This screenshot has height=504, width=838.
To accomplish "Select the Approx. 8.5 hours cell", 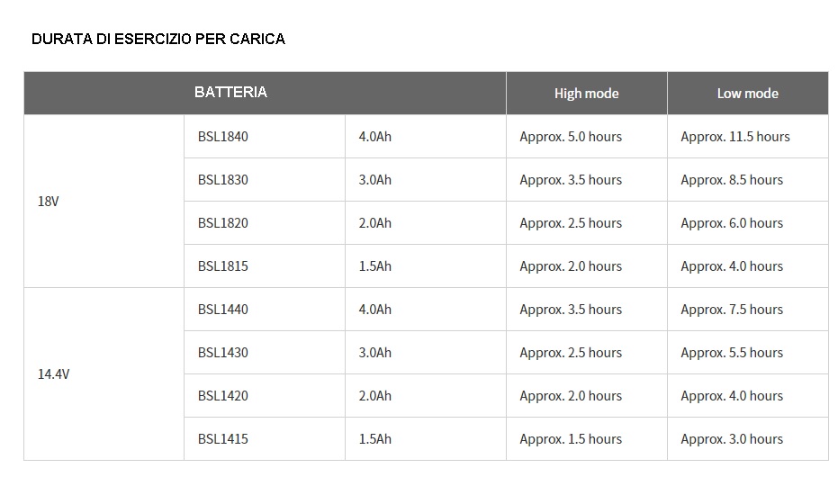I will pos(732,180).
